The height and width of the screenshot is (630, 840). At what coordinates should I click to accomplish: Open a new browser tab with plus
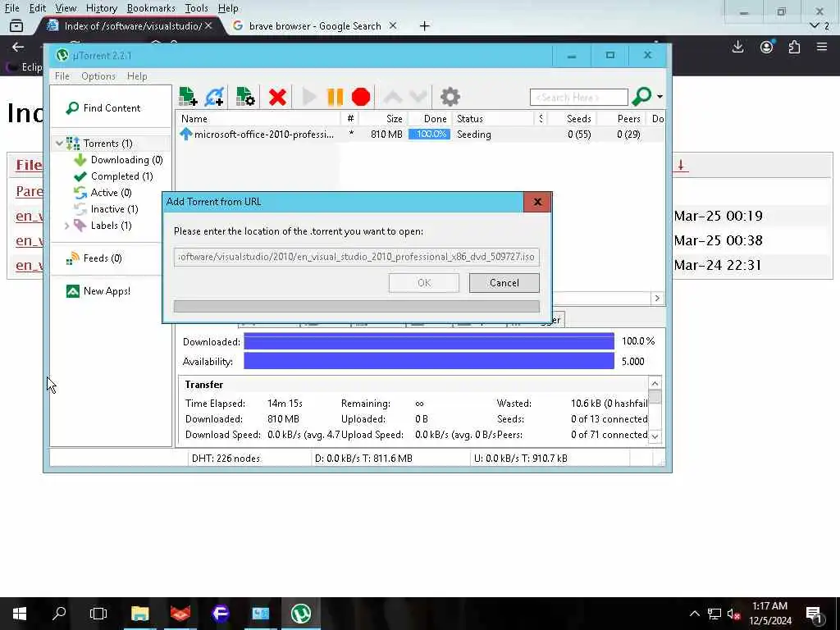pos(424,25)
